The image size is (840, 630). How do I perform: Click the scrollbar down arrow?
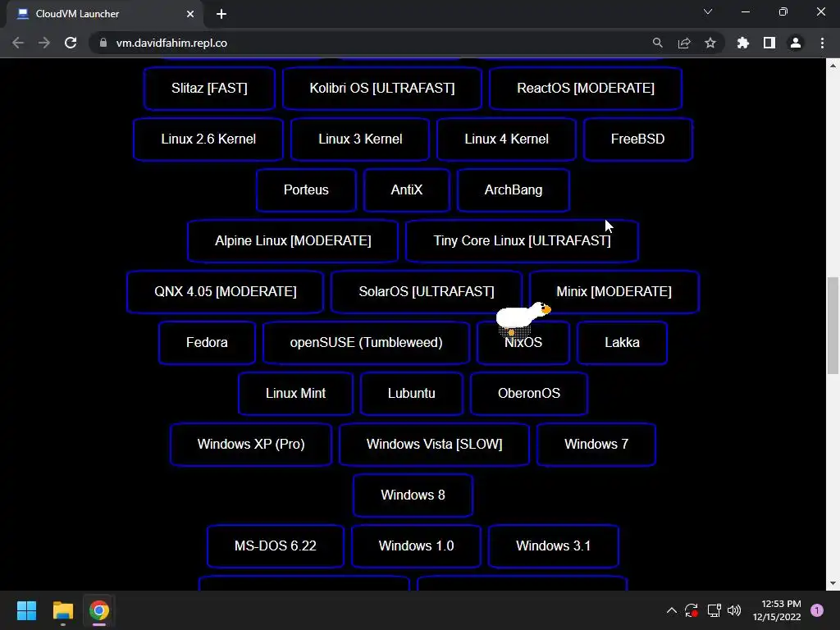pyautogui.click(x=833, y=583)
